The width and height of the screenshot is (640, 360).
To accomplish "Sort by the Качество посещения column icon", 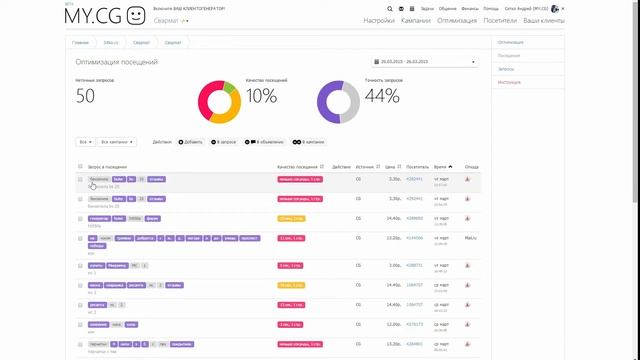I will [322, 167].
